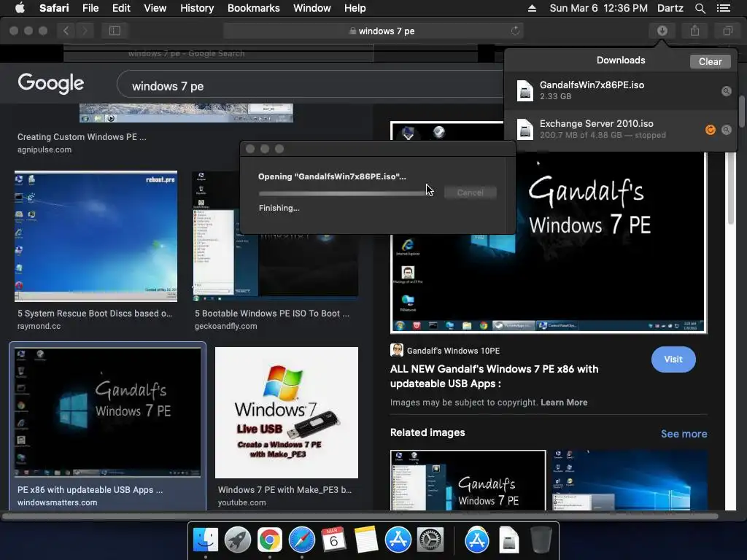Open Notification Center list icon
This screenshot has width=747, height=560.
723,8
